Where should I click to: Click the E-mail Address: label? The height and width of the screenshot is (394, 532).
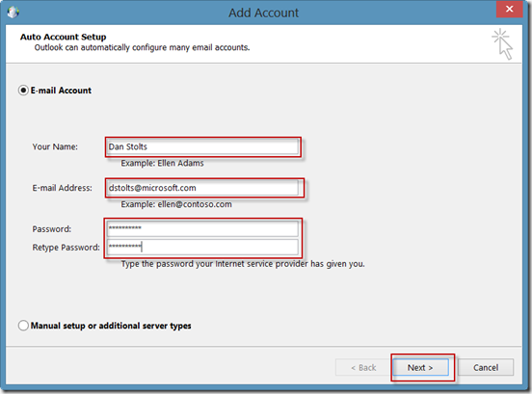[62, 188]
